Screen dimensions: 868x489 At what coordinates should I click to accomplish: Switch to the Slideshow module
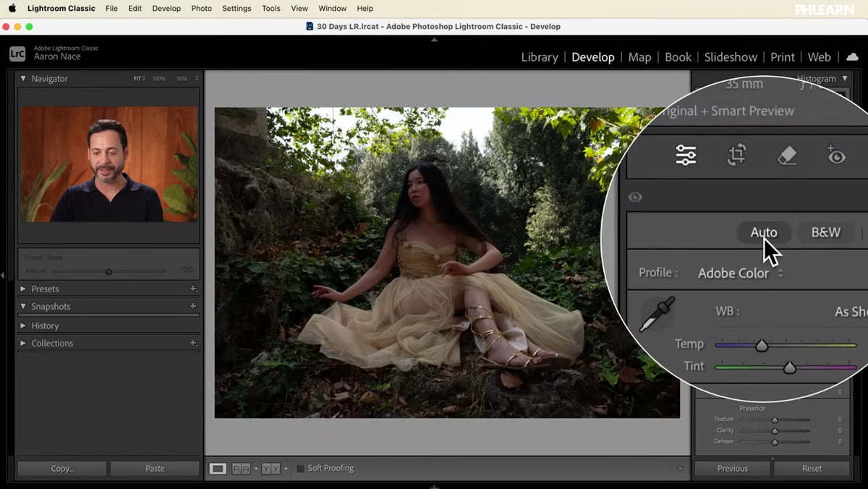[731, 57]
